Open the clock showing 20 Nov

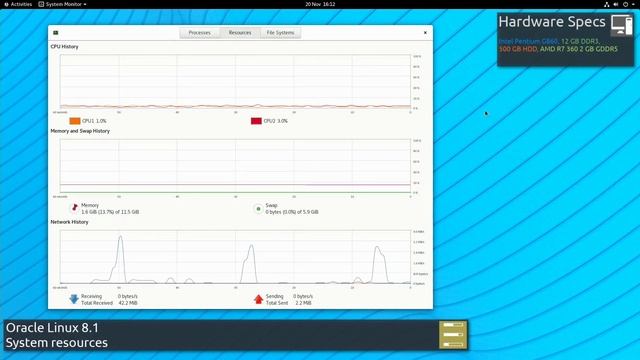[x=320, y=4]
